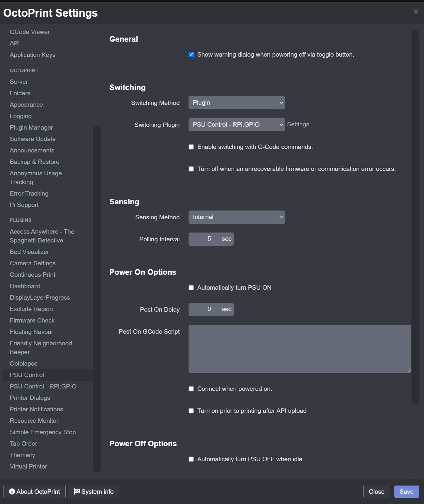
Task: Open Plugin Manager
Action: point(31,128)
